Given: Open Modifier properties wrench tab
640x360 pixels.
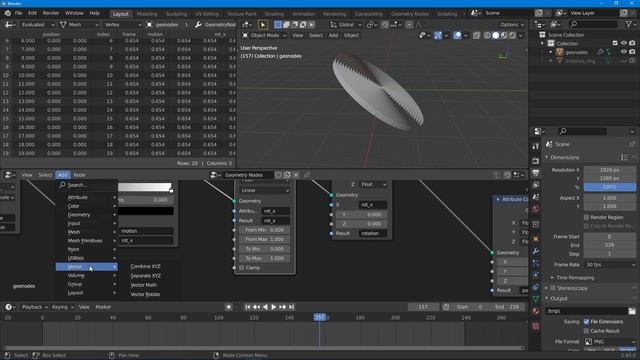Looking at the screenshot, I should [x=536, y=251].
